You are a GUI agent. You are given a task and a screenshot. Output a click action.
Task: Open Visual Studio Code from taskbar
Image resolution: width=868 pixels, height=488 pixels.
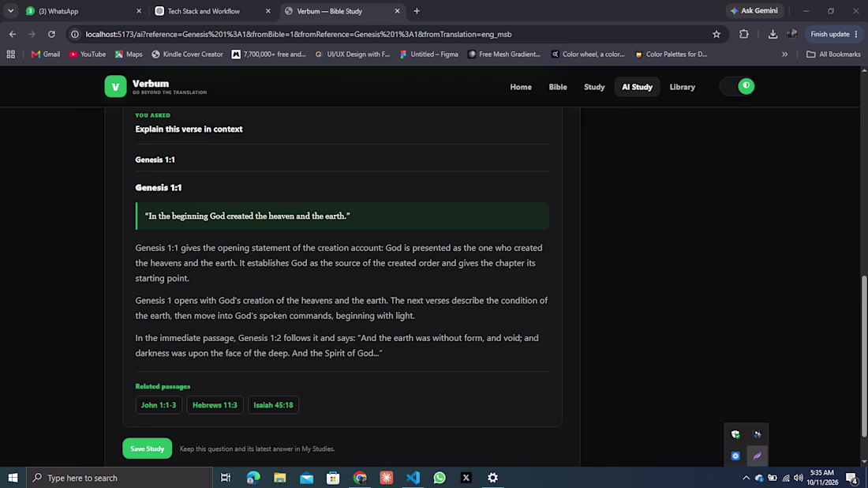coord(413,478)
